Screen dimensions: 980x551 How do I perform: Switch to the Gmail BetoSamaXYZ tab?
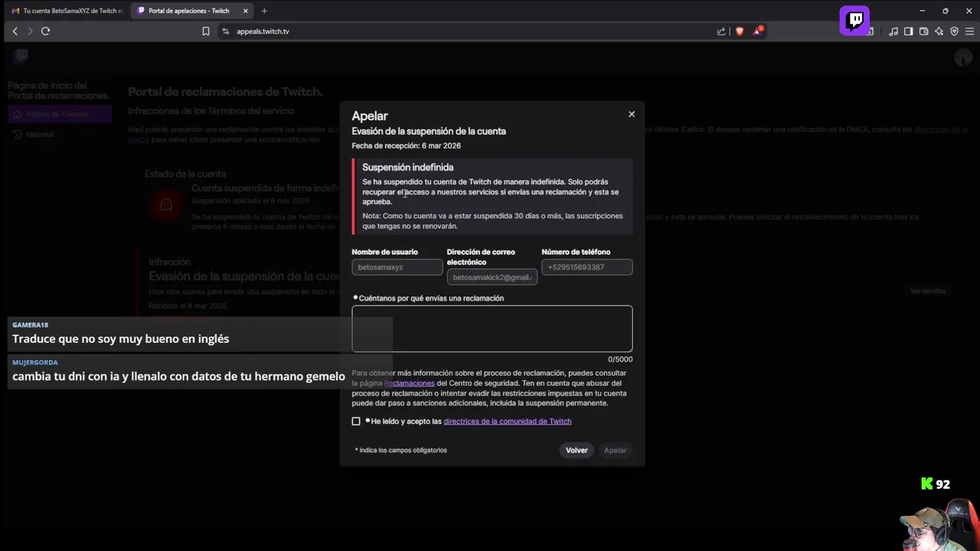click(67, 11)
